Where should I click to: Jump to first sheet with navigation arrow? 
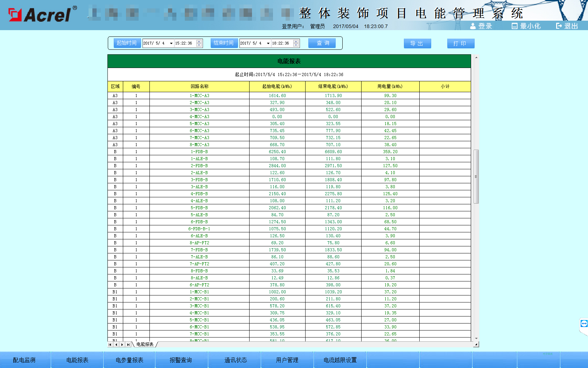(110, 345)
